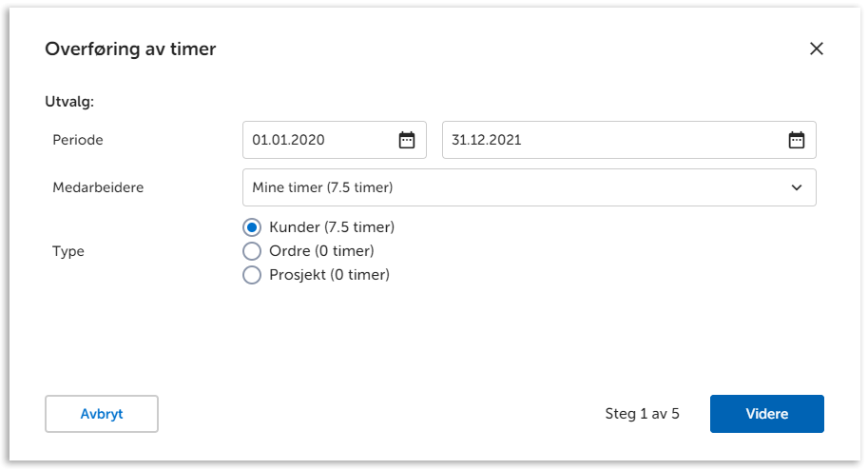Screen dimensions: 868x470
Task: Select the Kunder radio button
Action: (252, 227)
